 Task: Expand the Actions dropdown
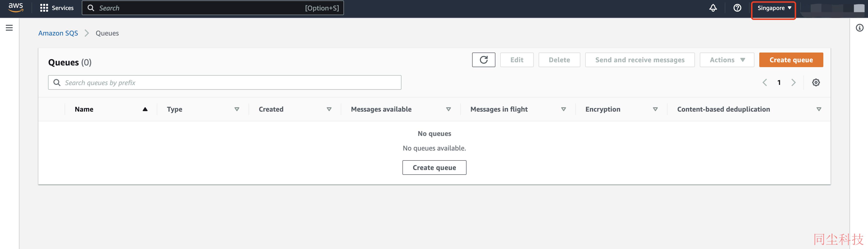pyautogui.click(x=727, y=60)
